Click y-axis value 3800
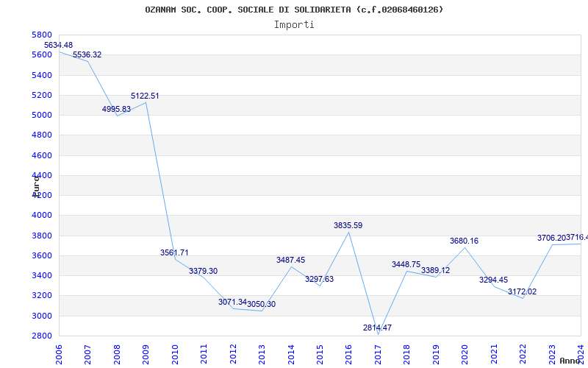This screenshot has width=588, height=368. pos(43,236)
